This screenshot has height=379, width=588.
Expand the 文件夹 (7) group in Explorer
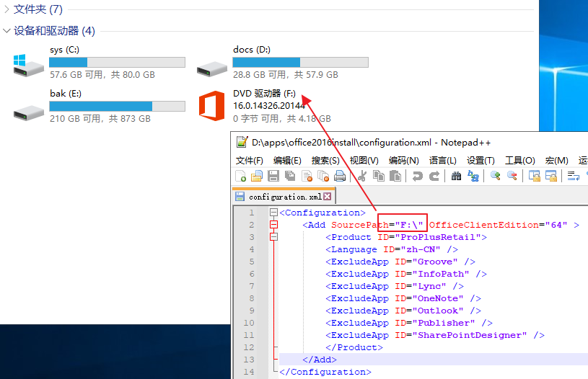(6, 9)
